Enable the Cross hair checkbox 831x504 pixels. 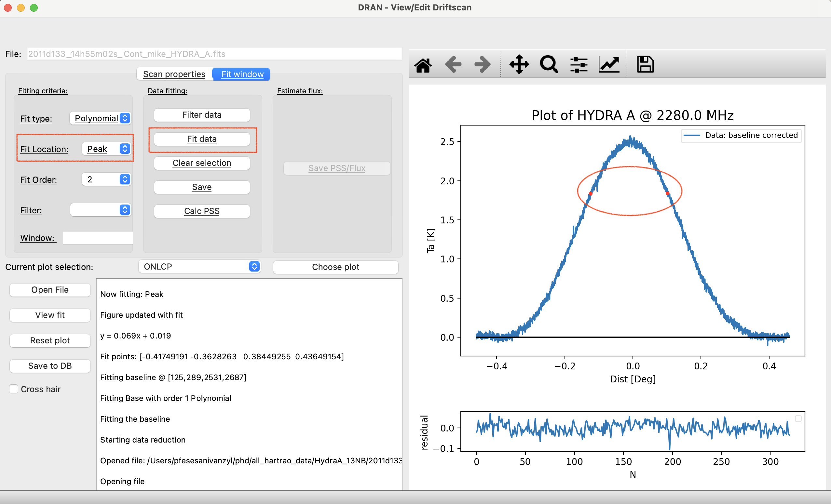point(13,389)
